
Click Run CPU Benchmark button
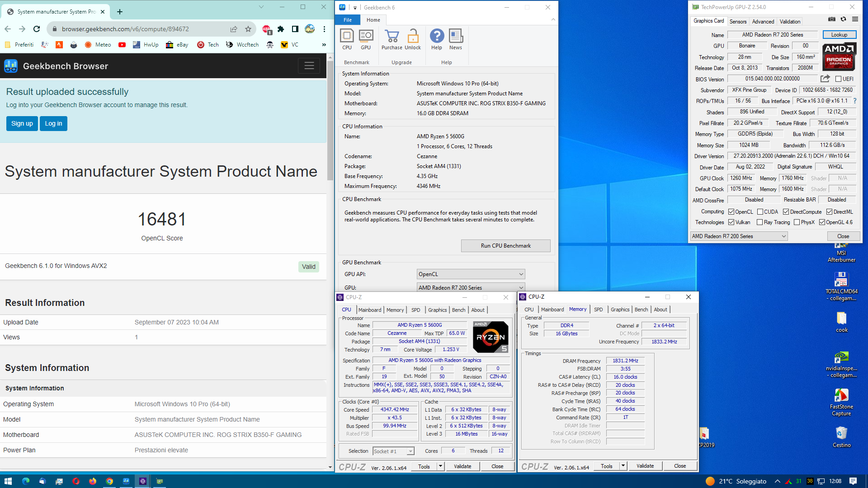[506, 246]
